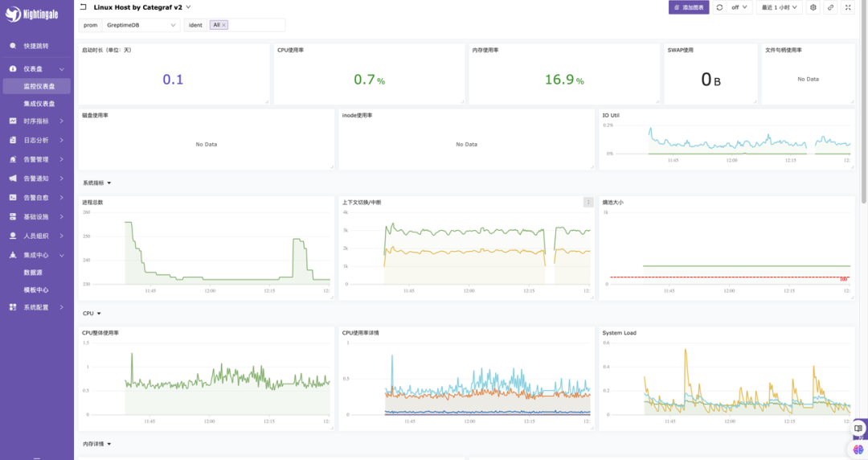Click the back icon left of dashboard title
This screenshot has height=460, width=868.
click(83, 7)
